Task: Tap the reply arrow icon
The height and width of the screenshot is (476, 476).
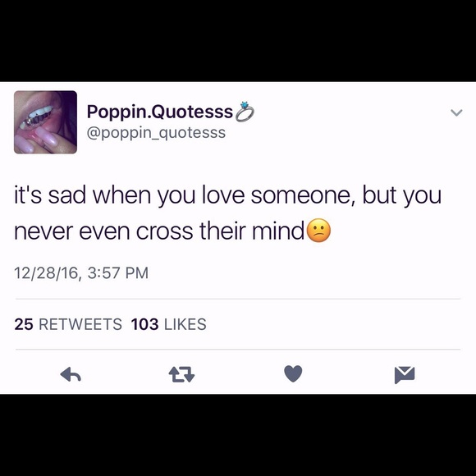Action: pyautogui.click(x=71, y=374)
